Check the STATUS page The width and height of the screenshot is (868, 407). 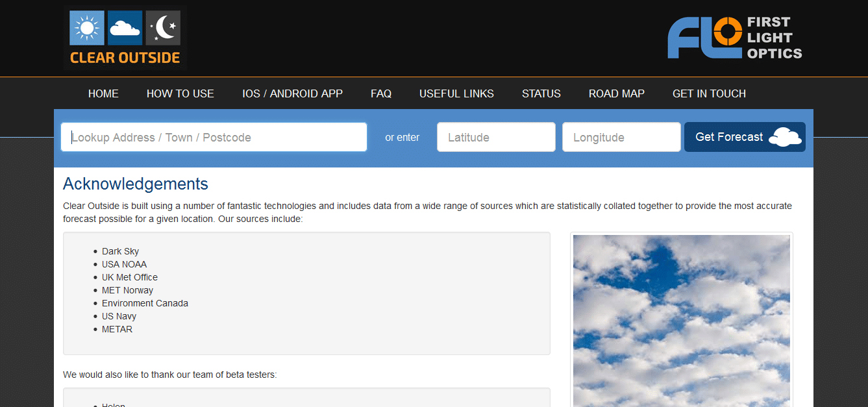coord(541,93)
